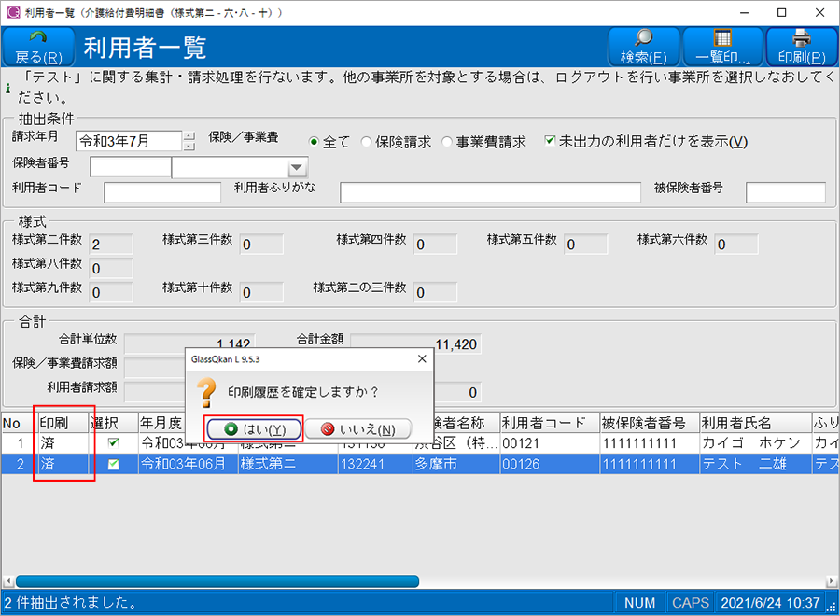Expand the 保険者番号 dropdown list
The height and width of the screenshot is (616, 840).
click(x=297, y=168)
